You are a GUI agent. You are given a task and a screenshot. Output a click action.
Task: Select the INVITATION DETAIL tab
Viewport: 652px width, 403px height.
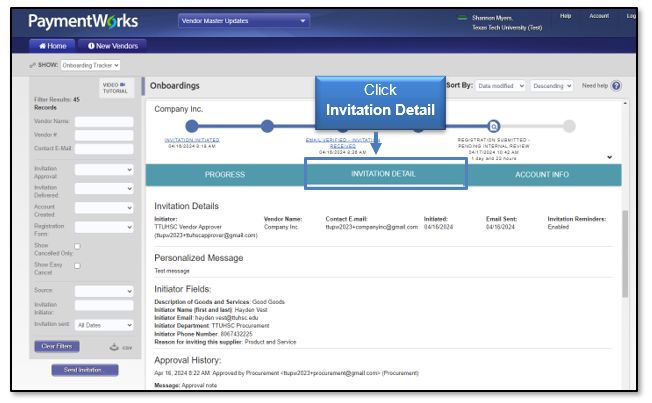click(x=383, y=174)
